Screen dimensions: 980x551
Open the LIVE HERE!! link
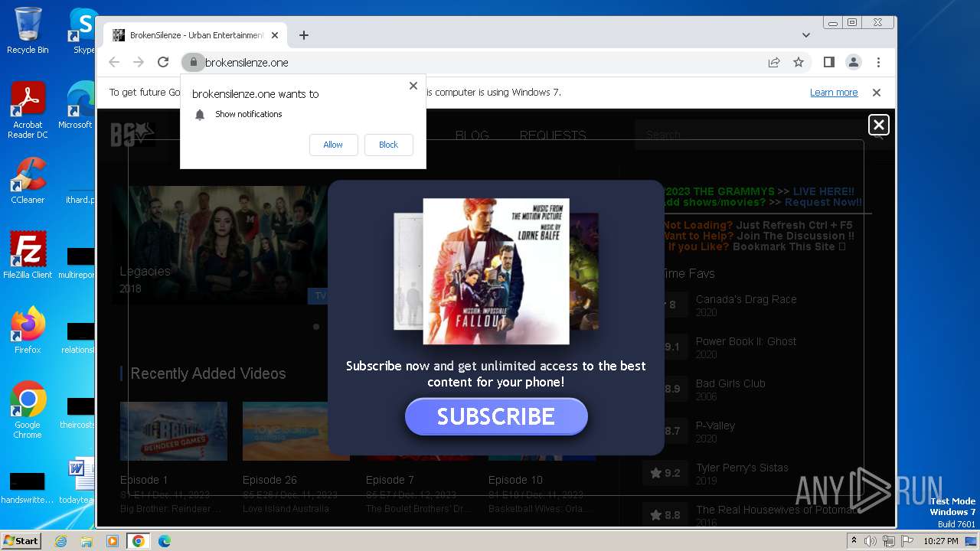(x=824, y=191)
